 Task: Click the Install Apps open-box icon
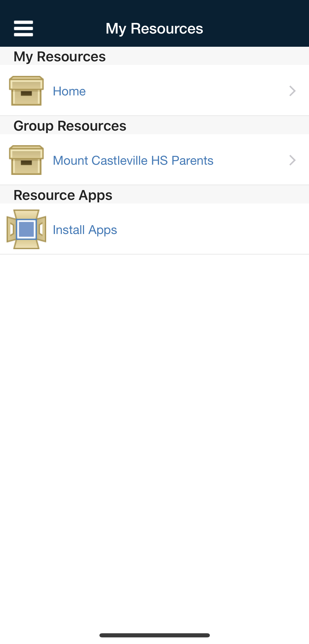coord(26,229)
